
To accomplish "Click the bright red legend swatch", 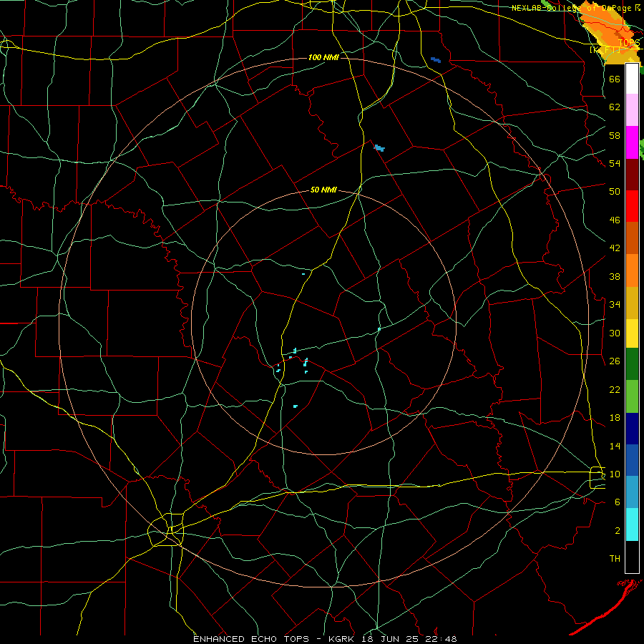I will [x=632, y=206].
